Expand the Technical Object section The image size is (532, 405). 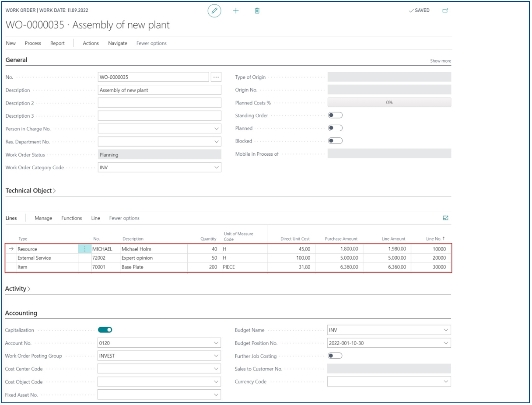click(31, 191)
